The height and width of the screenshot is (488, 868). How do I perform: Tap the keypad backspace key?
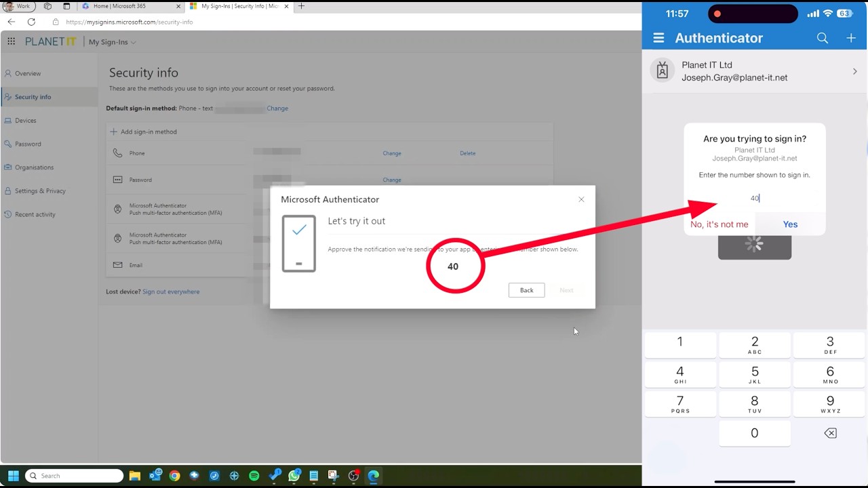(830, 433)
